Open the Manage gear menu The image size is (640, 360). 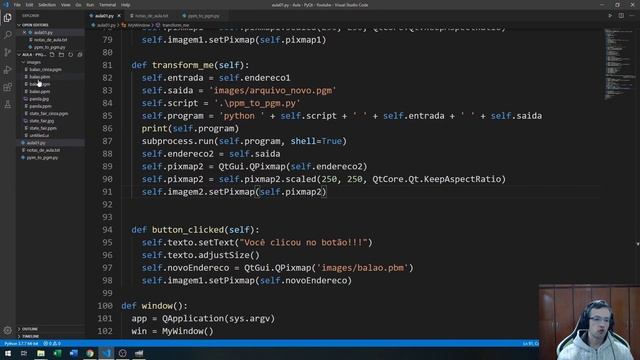7,330
